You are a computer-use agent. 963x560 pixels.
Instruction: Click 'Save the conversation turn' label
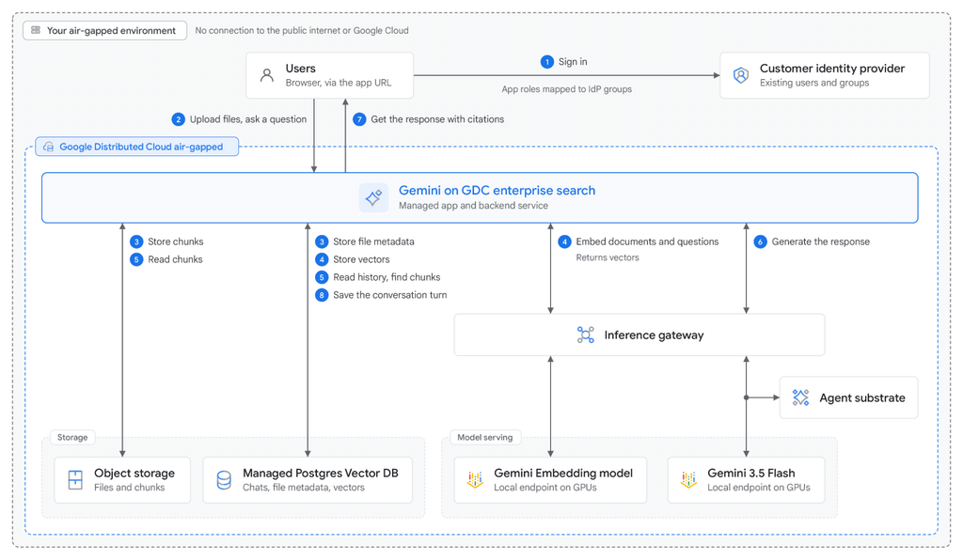(x=390, y=295)
